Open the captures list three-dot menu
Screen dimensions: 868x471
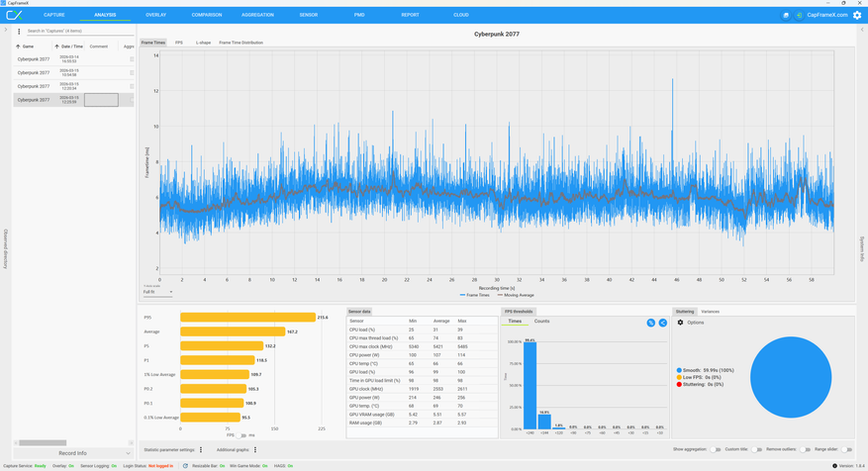pos(19,32)
